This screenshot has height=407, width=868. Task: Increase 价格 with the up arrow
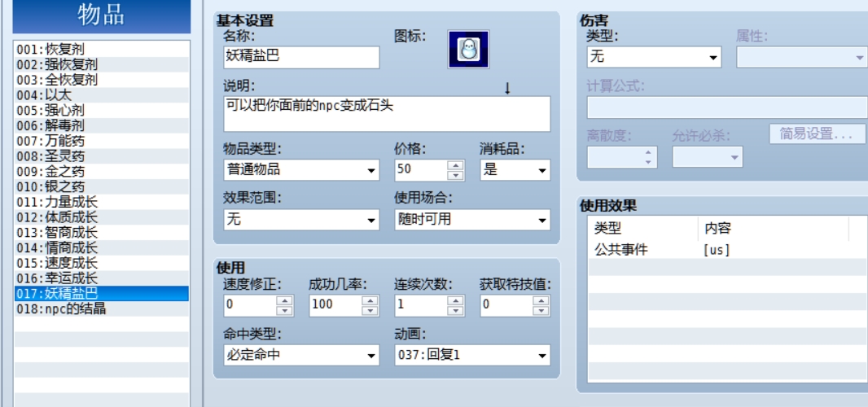(x=455, y=165)
